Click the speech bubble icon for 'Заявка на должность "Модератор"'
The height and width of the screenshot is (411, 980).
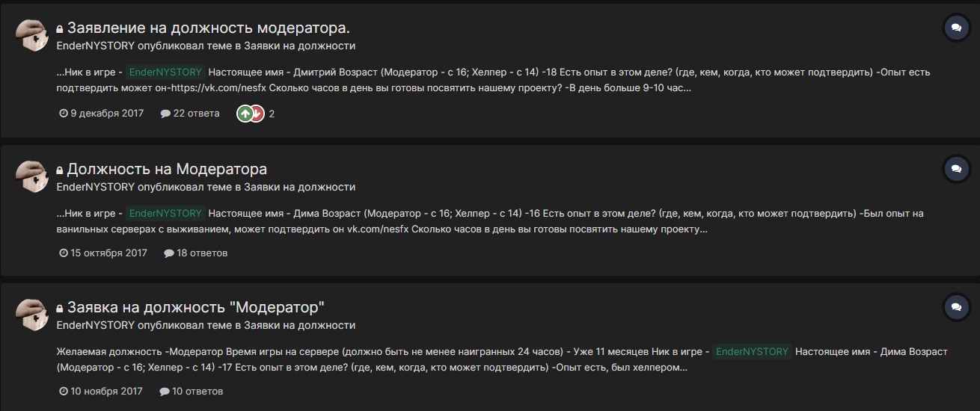point(955,306)
